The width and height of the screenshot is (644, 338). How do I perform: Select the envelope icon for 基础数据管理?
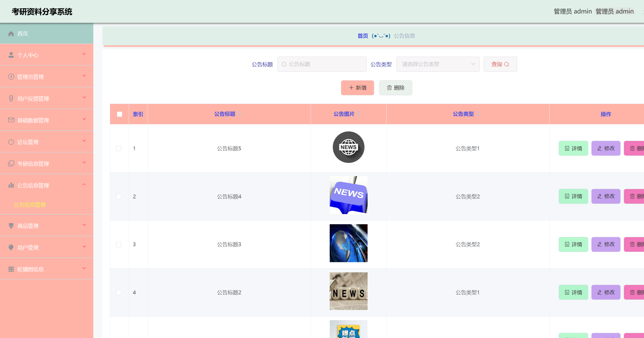click(x=11, y=120)
